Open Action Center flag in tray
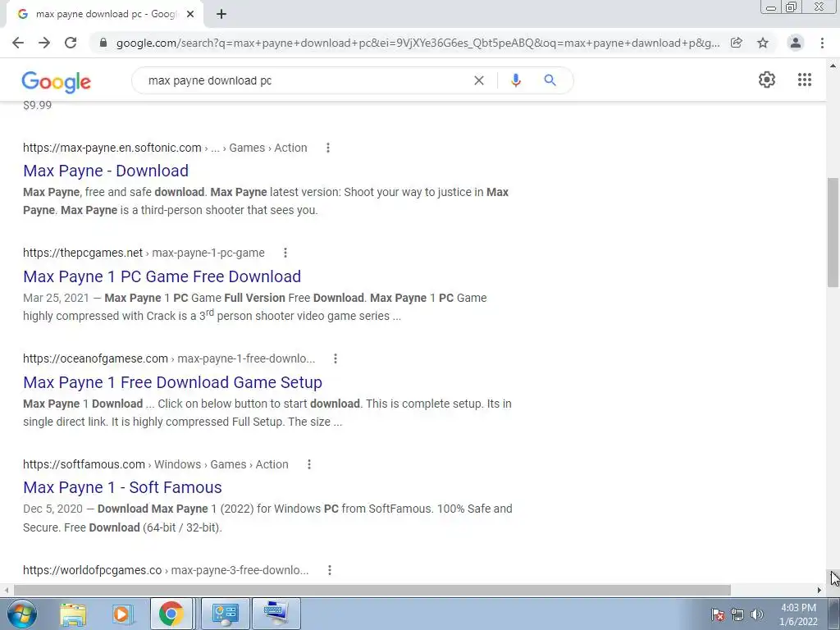The height and width of the screenshot is (630, 840). click(718, 614)
